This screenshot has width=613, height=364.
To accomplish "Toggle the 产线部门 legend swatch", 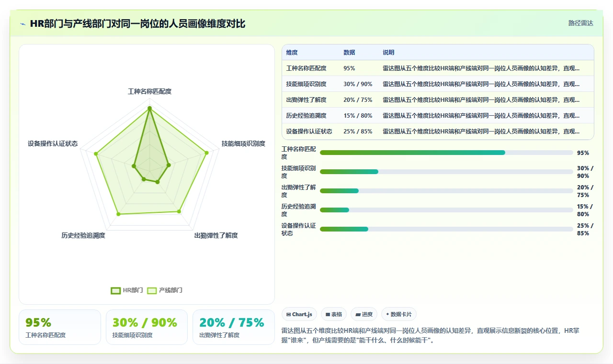I will 152,290.
